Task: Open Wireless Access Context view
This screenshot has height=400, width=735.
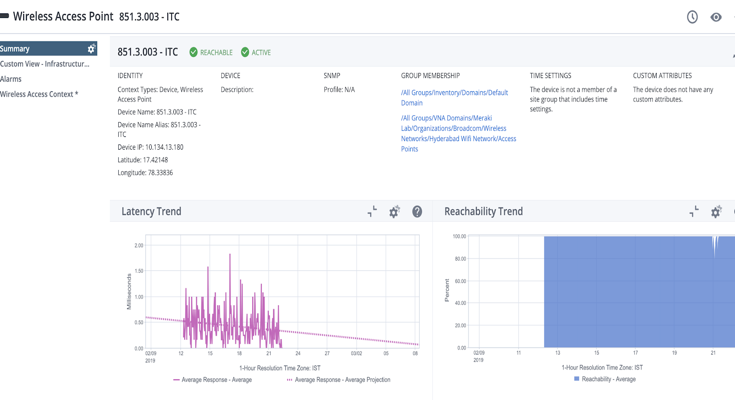Action: (x=39, y=94)
